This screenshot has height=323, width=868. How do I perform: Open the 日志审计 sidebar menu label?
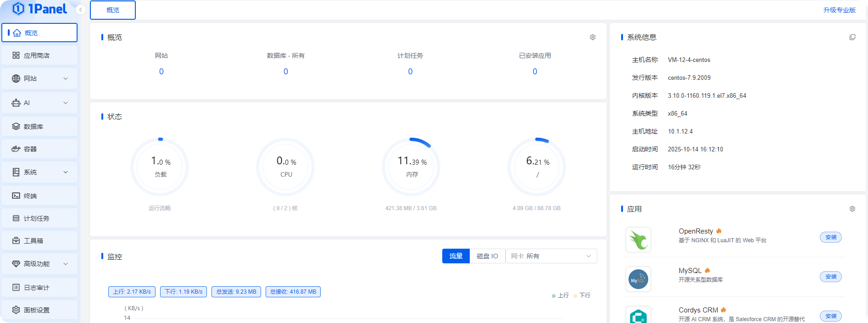[x=37, y=288]
